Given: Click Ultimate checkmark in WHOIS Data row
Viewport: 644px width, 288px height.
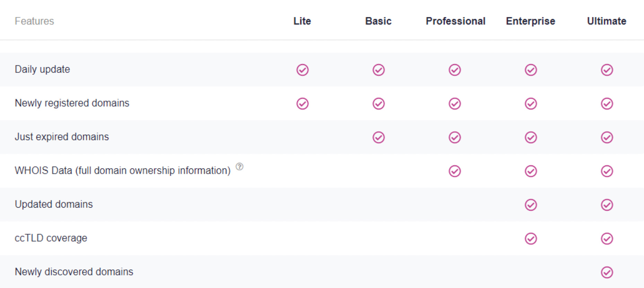Looking at the screenshot, I should tap(607, 171).
